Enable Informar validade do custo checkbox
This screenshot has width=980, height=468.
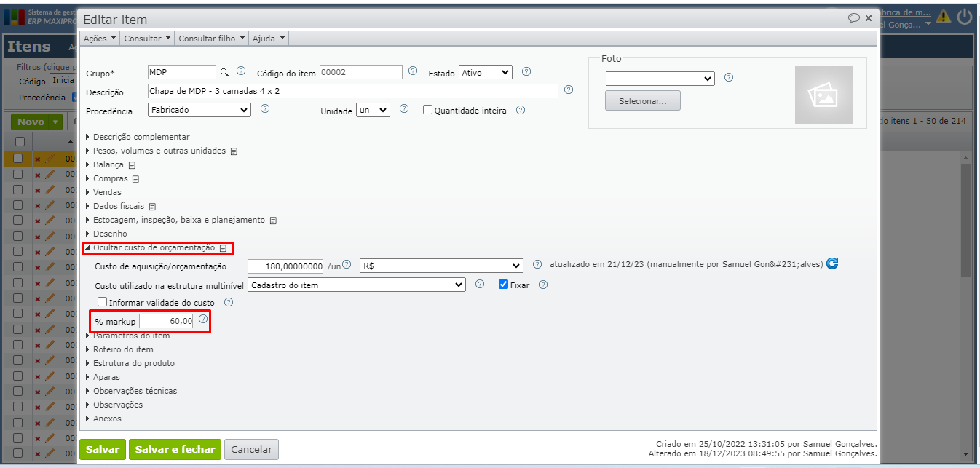[102, 301]
